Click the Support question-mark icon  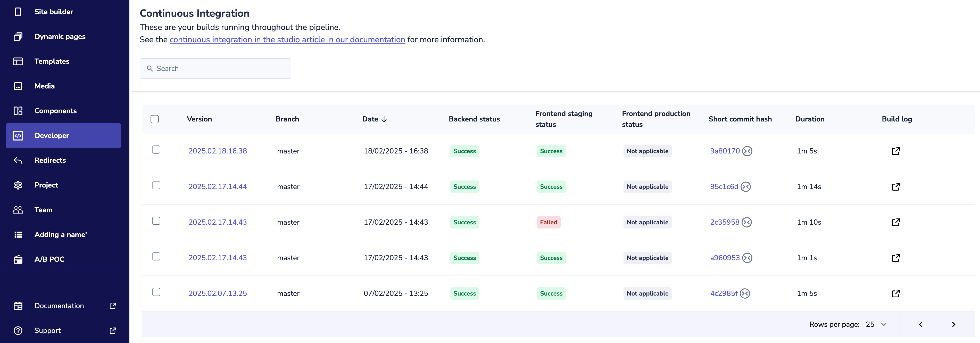pyautogui.click(x=18, y=330)
